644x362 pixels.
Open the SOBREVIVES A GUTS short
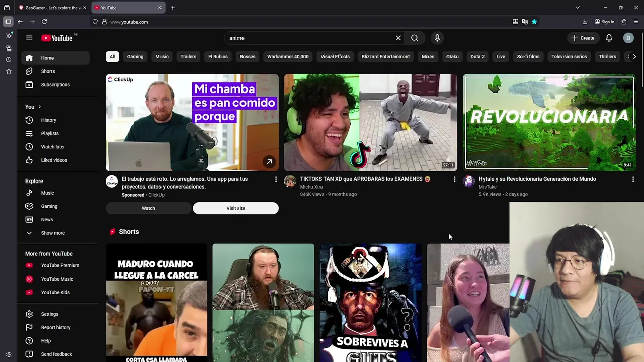pyautogui.click(x=371, y=303)
